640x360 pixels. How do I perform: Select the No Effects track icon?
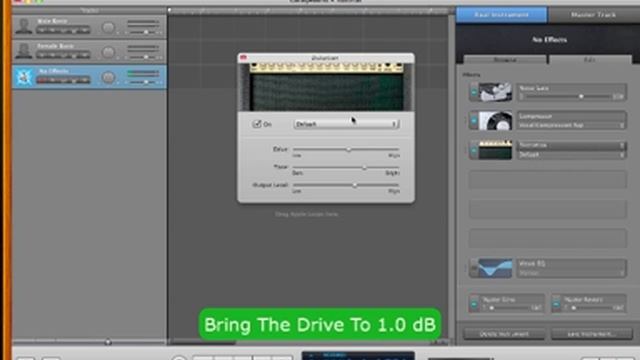tap(23, 77)
